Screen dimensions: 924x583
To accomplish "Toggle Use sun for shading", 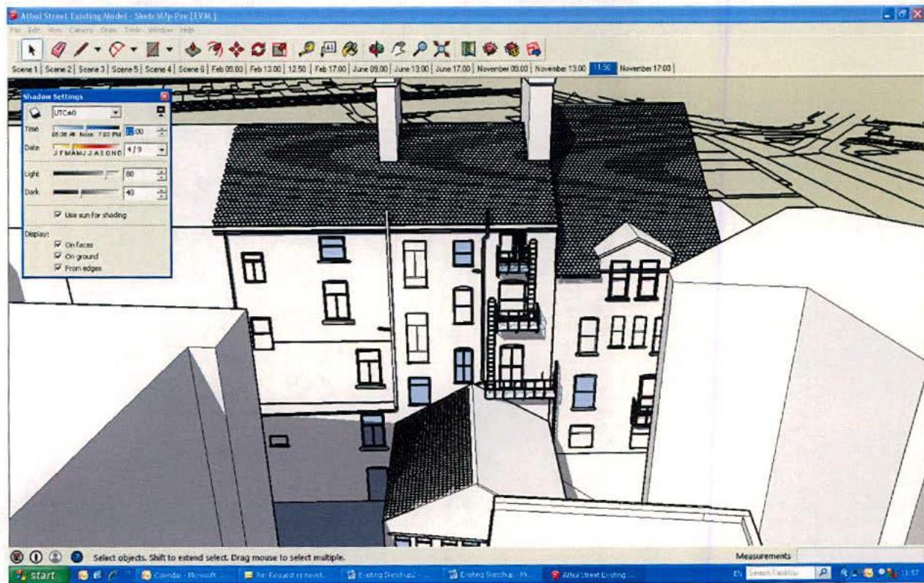I will (58, 214).
